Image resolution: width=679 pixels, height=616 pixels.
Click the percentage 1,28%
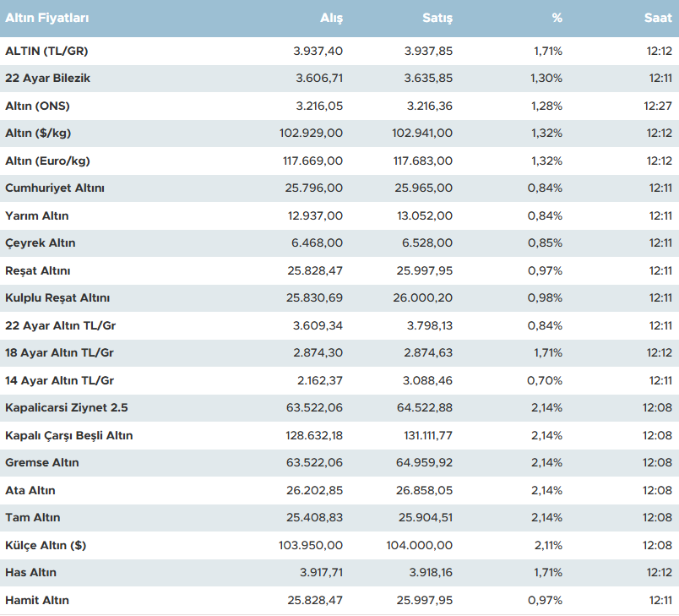coord(547,106)
